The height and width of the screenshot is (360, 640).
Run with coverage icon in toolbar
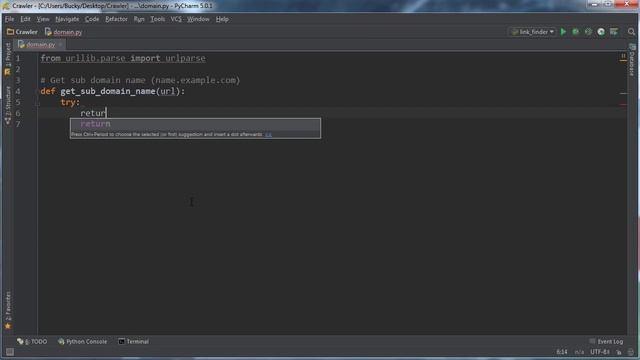(588, 32)
